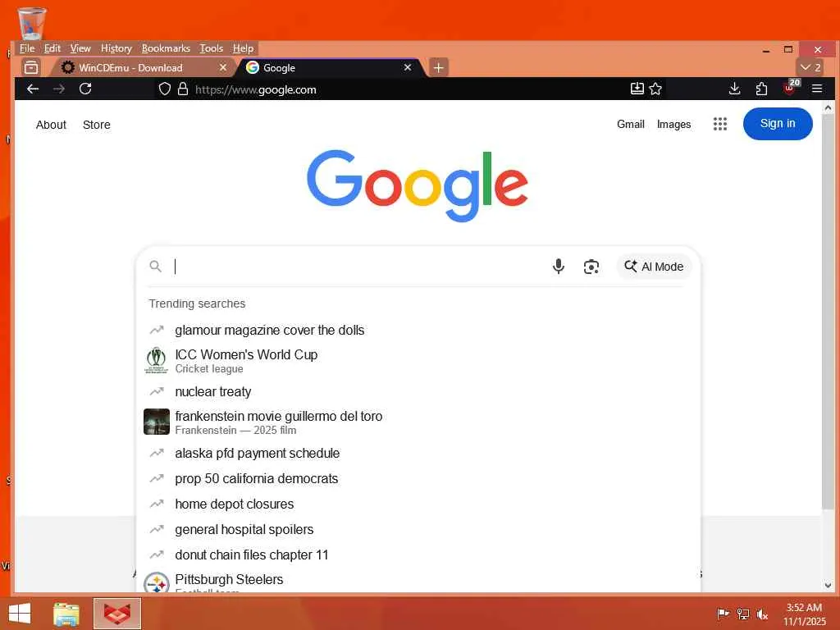Open the Edit menu
The width and height of the screenshot is (840, 630).
[52, 48]
